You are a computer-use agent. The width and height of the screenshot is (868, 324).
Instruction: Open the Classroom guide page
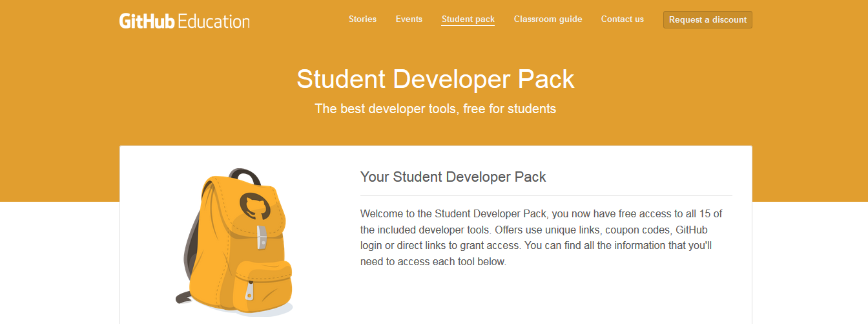[548, 19]
